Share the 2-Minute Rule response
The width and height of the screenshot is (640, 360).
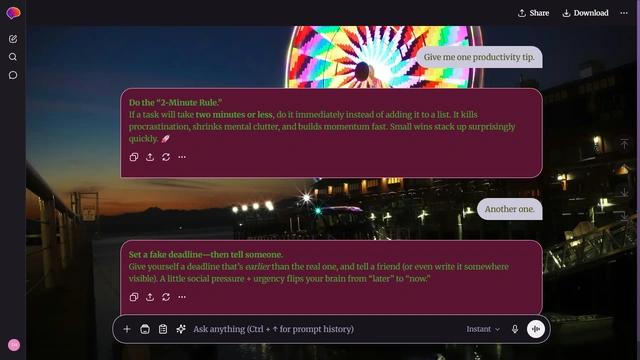(150, 157)
